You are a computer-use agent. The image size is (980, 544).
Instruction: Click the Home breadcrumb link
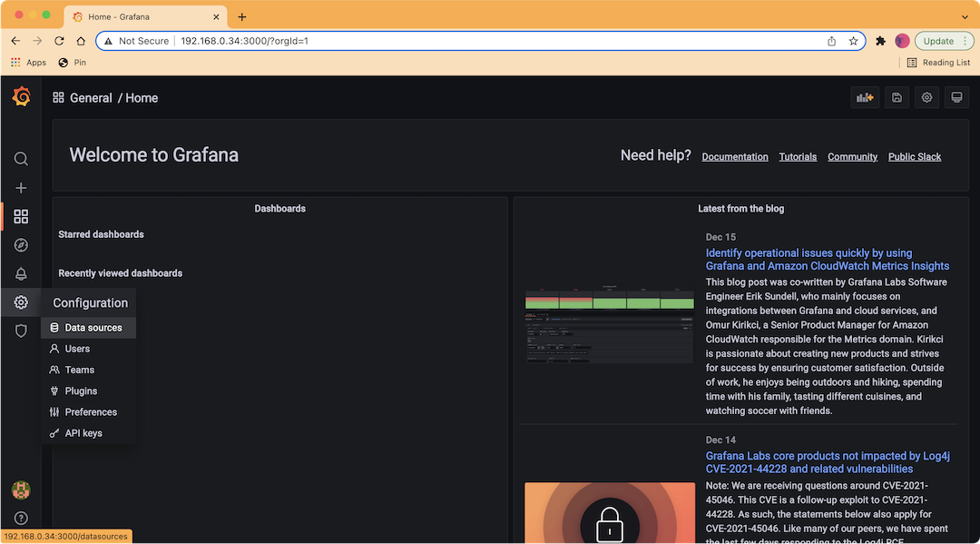click(x=142, y=98)
